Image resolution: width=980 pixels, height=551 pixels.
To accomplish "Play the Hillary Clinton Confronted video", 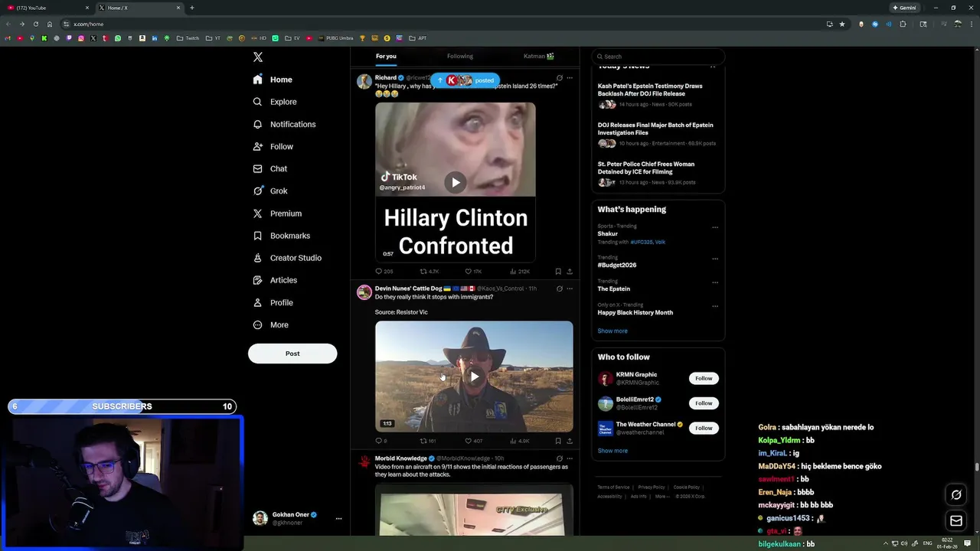I will point(456,182).
